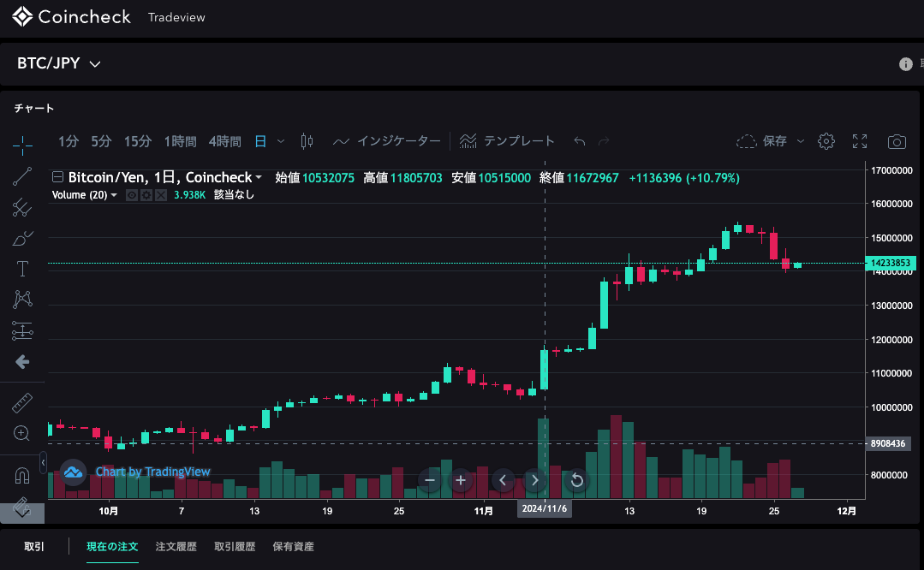Reset the chart view
Image resolution: width=924 pixels, height=570 pixels.
pyautogui.click(x=577, y=480)
